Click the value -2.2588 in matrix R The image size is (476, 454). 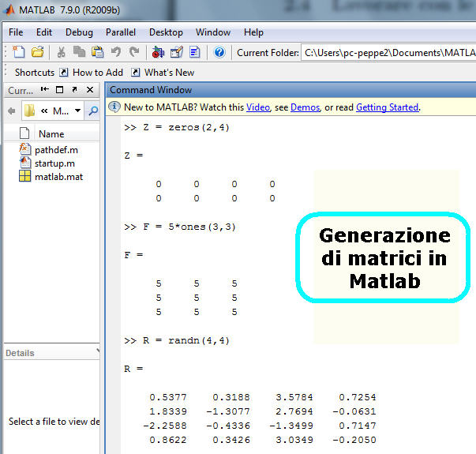(165, 426)
